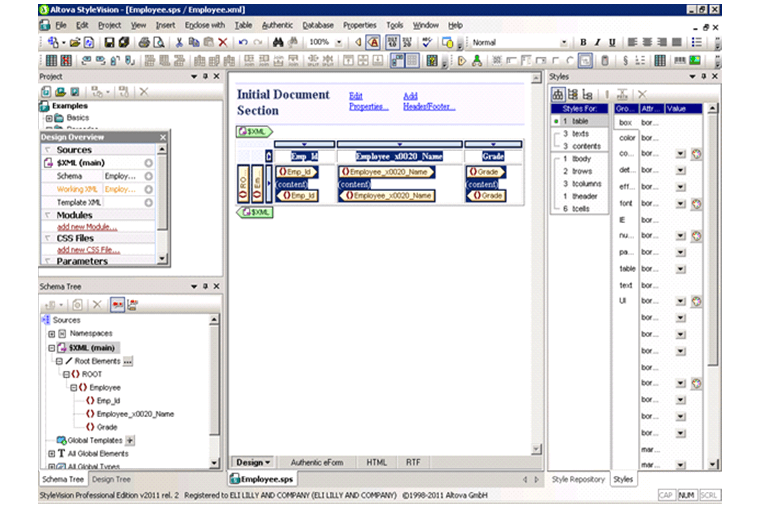The height and width of the screenshot is (511, 757).
Task: Collapse the ROOT element node
Action: tap(66, 374)
